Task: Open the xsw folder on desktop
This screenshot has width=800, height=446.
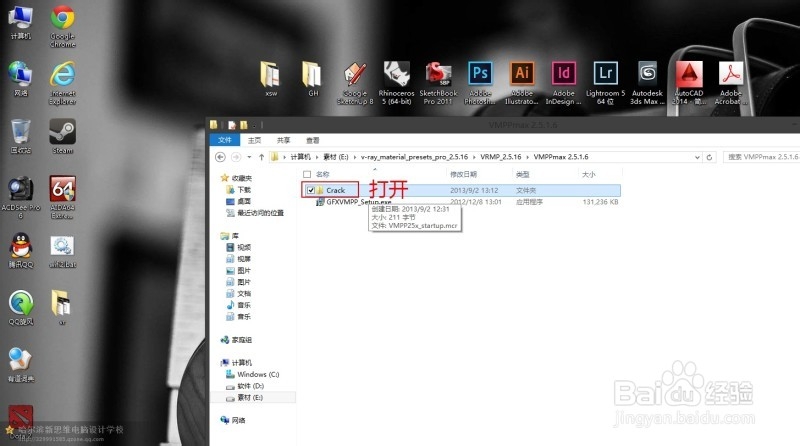Action: tap(271, 79)
